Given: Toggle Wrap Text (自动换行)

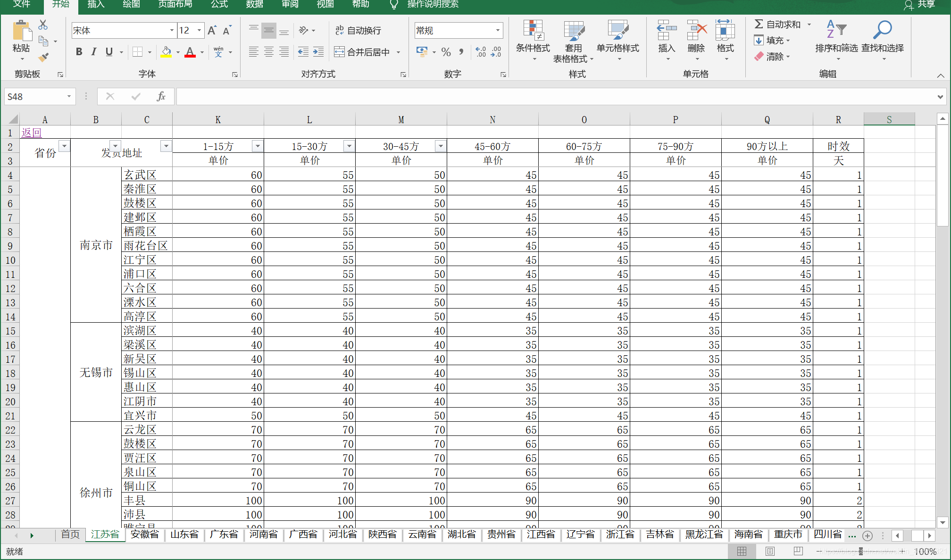Looking at the screenshot, I should click(x=358, y=31).
